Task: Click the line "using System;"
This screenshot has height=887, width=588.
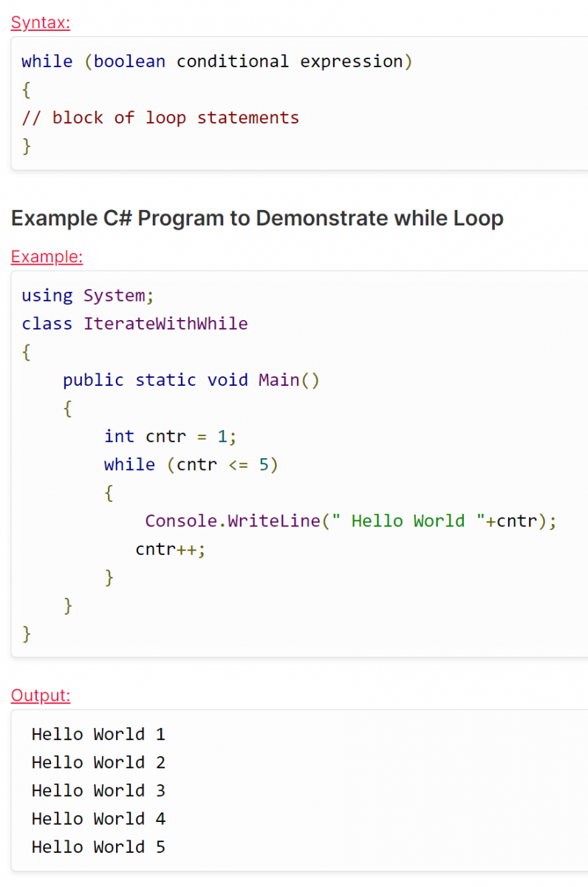Action: [88, 296]
